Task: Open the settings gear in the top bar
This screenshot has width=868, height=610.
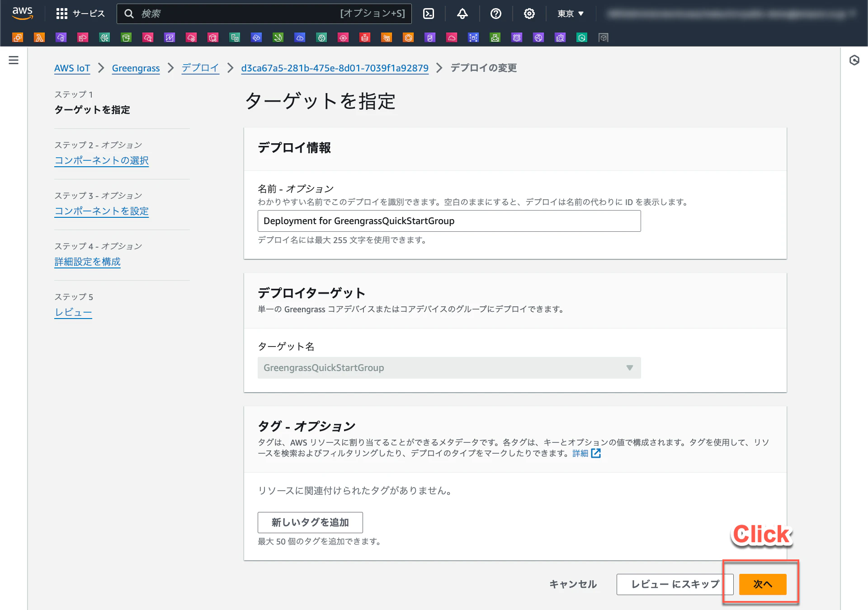Action: [x=529, y=14]
